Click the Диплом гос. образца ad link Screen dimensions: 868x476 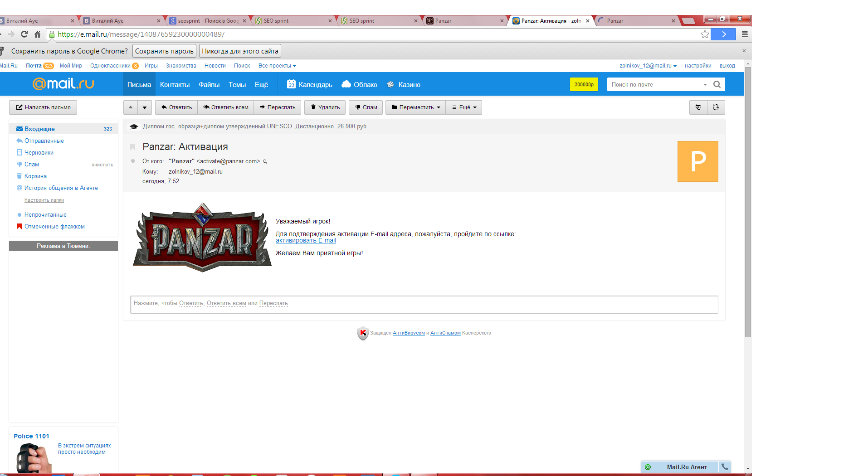[254, 126]
